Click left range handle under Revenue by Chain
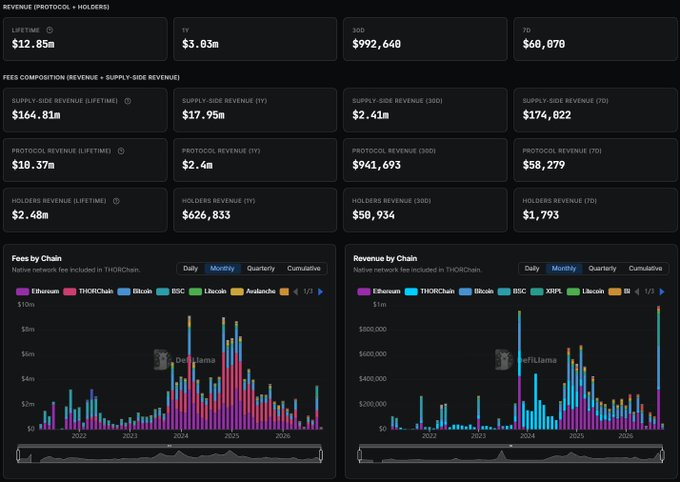The width and height of the screenshot is (680, 482). point(360,455)
